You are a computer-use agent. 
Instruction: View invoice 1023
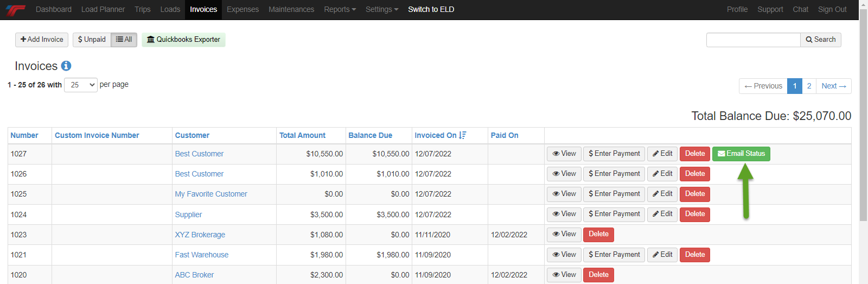pyautogui.click(x=564, y=234)
